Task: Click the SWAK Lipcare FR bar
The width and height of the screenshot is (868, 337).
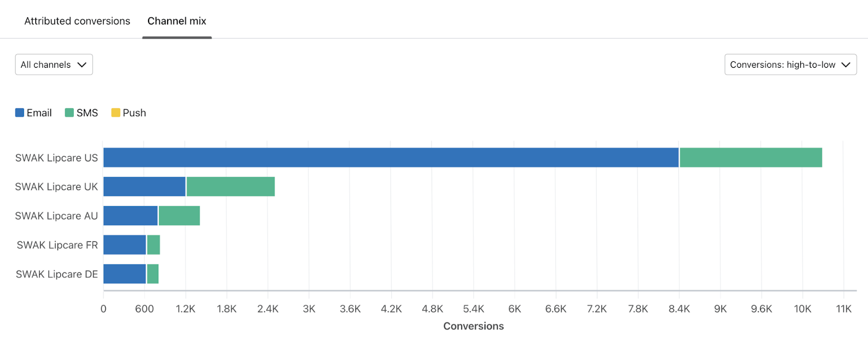Action: pos(130,245)
